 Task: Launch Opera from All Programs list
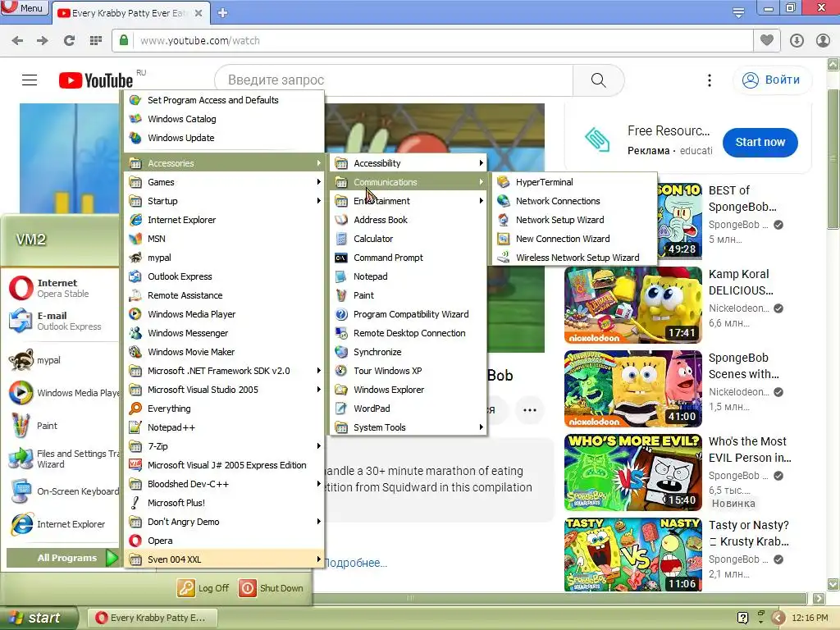click(224, 541)
